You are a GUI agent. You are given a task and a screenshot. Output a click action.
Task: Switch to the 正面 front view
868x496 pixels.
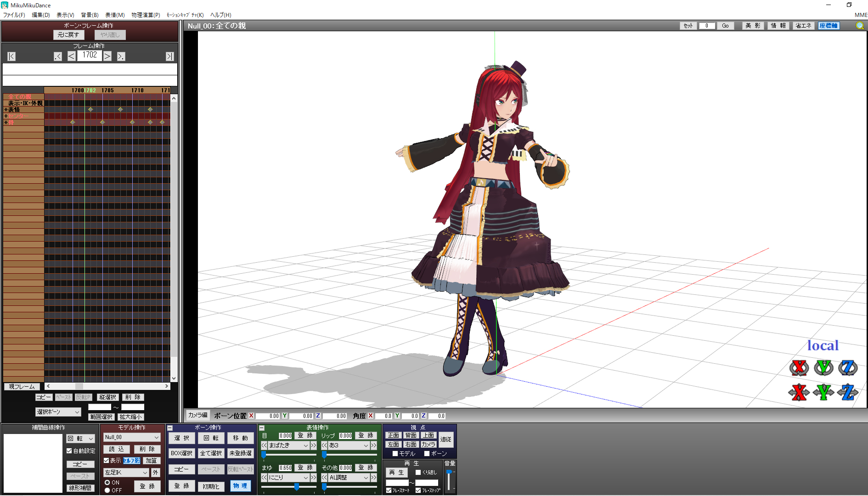point(394,435)
